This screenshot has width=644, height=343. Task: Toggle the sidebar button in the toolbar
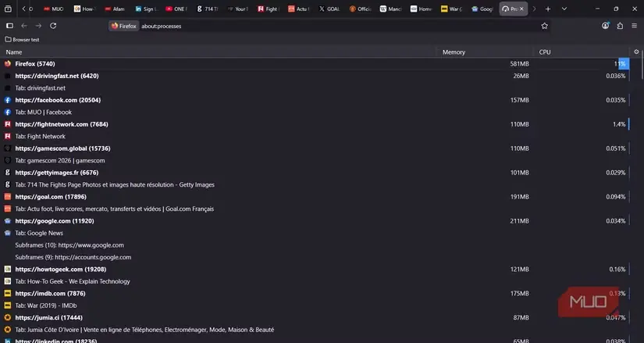point(10,26)
